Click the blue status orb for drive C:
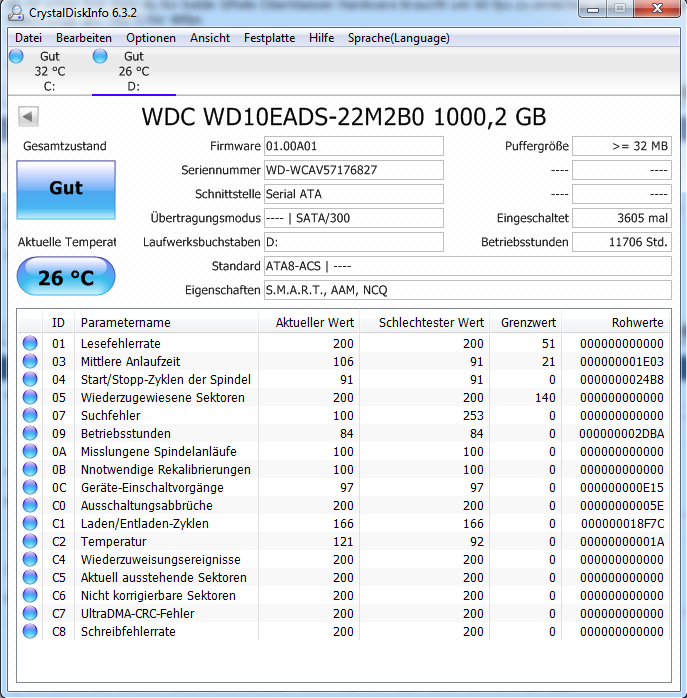Image resolution: width=687 pixels, height=698 pixels. pos(16,57)
